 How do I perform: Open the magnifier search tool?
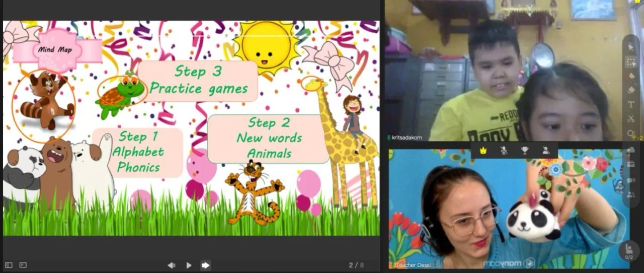(631, 134)
